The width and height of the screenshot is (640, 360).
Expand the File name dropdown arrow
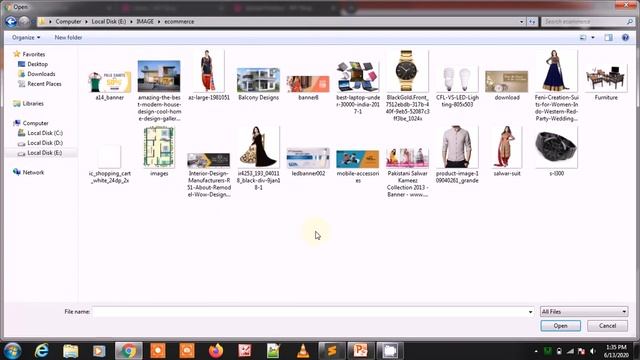[530, 312]
